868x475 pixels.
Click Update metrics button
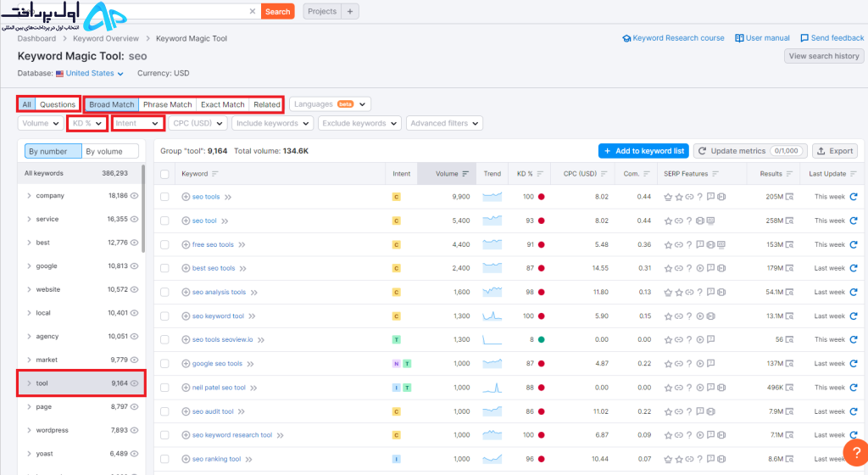point(750,151)
